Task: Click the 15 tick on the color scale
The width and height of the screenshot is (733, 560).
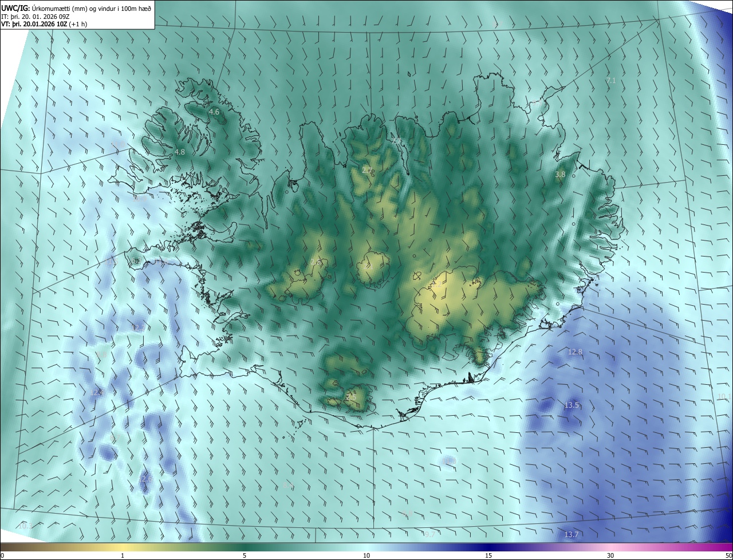Action: pos(488,555)
